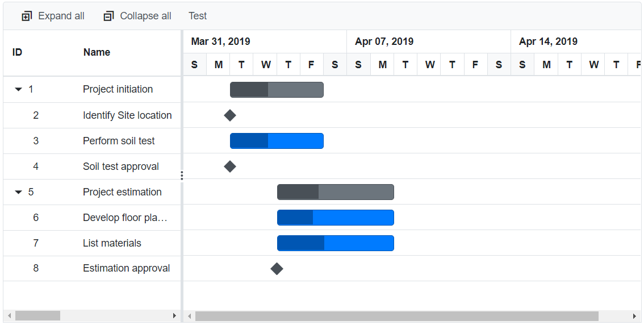This screenshot has width=644, height=325.
Task: Sort by the Name column header
Action: (97, 52)
